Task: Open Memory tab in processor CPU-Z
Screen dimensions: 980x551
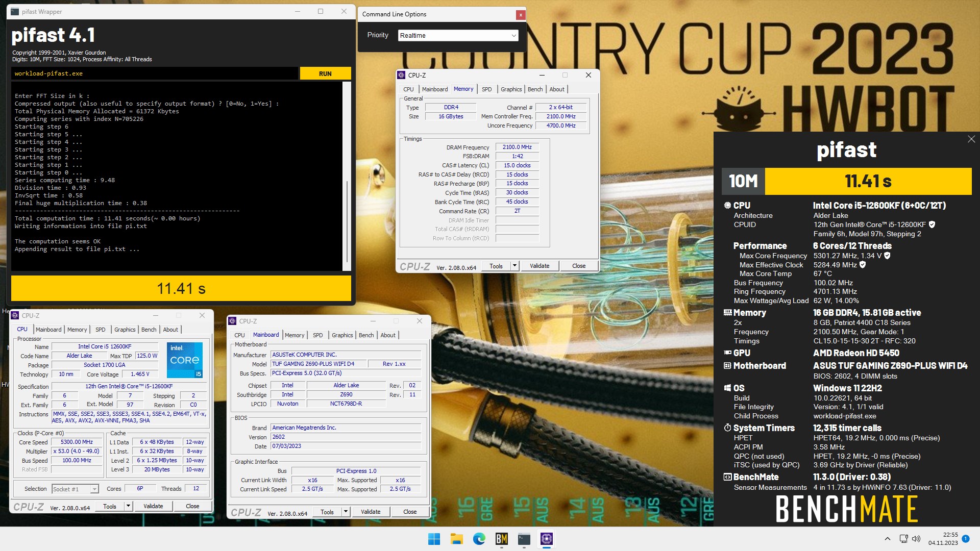Action: 77,330
